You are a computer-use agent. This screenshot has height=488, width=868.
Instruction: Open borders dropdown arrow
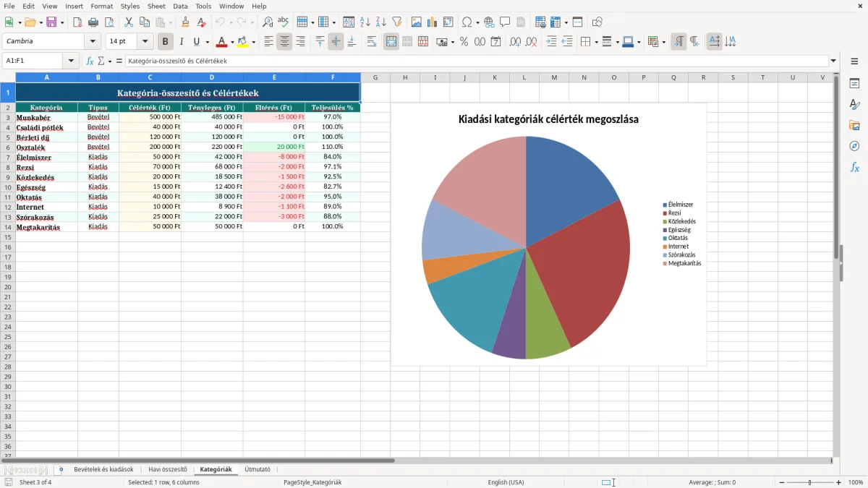pos(595,42)
